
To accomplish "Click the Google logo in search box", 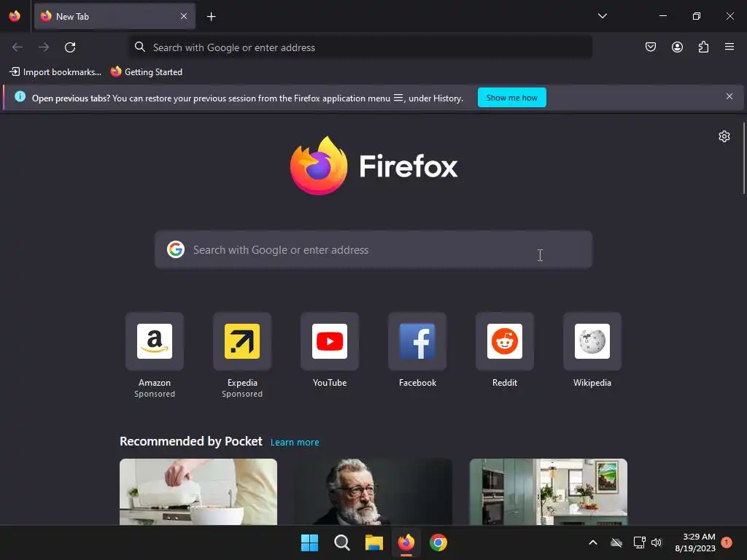I will pyautogui.click(x=176, y=249).
